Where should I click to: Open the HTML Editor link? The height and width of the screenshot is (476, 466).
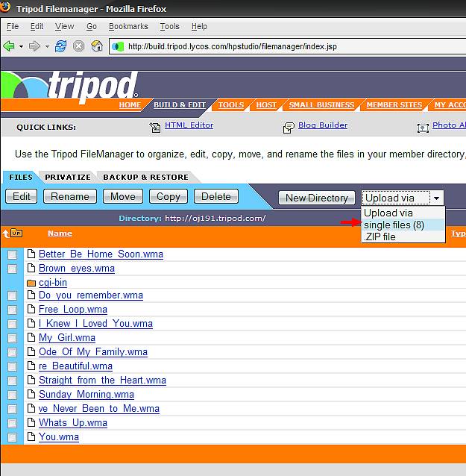tap(189, 125)
